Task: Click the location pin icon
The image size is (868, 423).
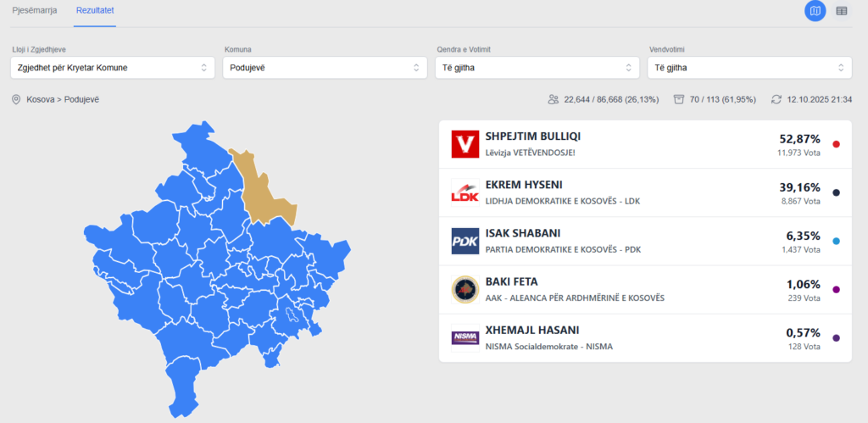Action: 16,100
